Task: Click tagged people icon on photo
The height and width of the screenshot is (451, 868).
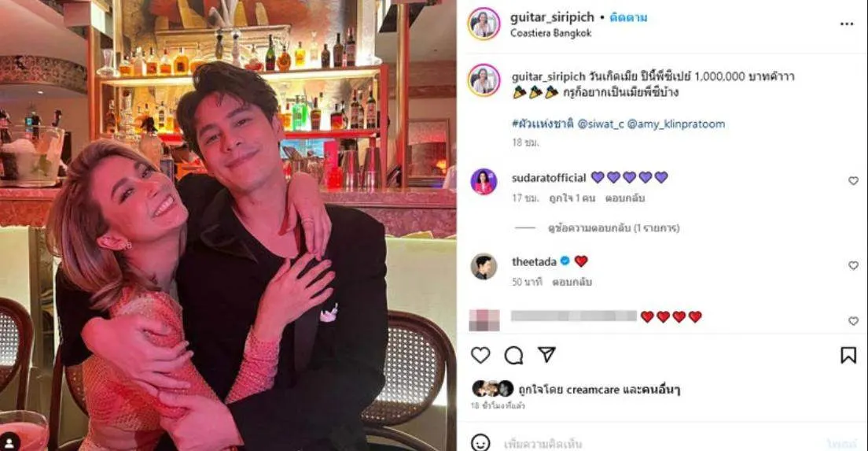Action: (x=10, y=442)
